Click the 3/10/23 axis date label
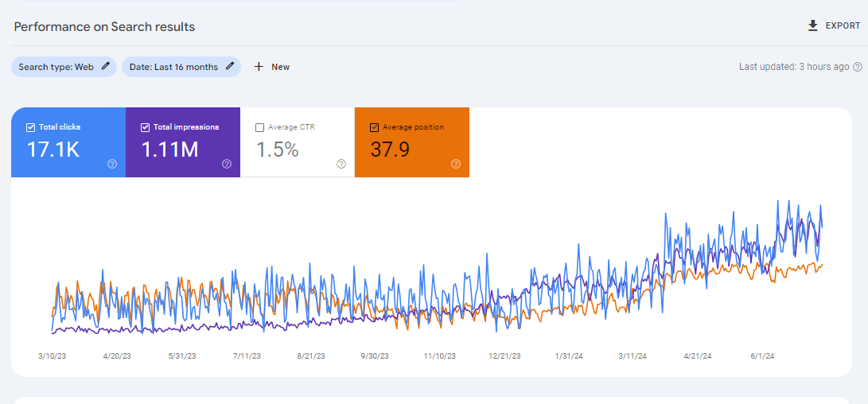This screenshot has height=404, width=868. coord(51,356)
